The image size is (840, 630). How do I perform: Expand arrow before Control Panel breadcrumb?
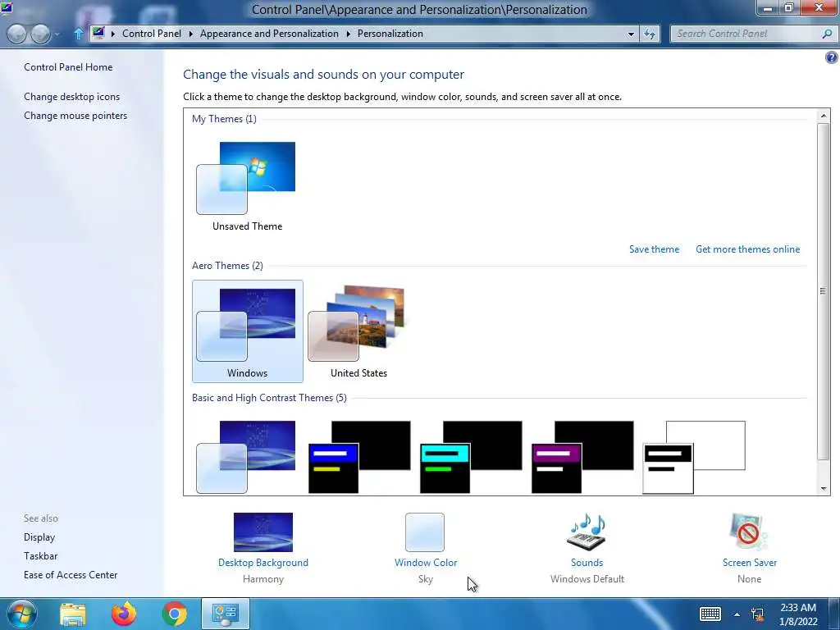[x=113, y=34]
